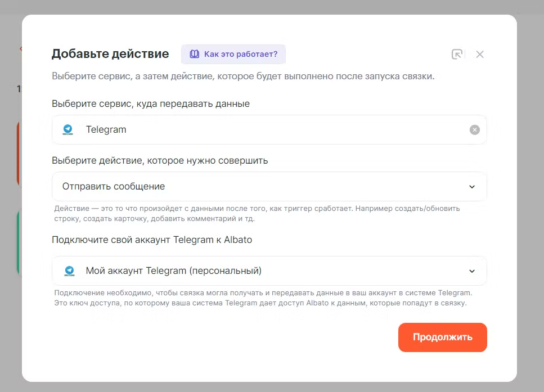Click the "Подключите свой аккаунт Telegram к Albato" label
The height and width of the screenshot is (392, 544).
[x=152, y=240]
